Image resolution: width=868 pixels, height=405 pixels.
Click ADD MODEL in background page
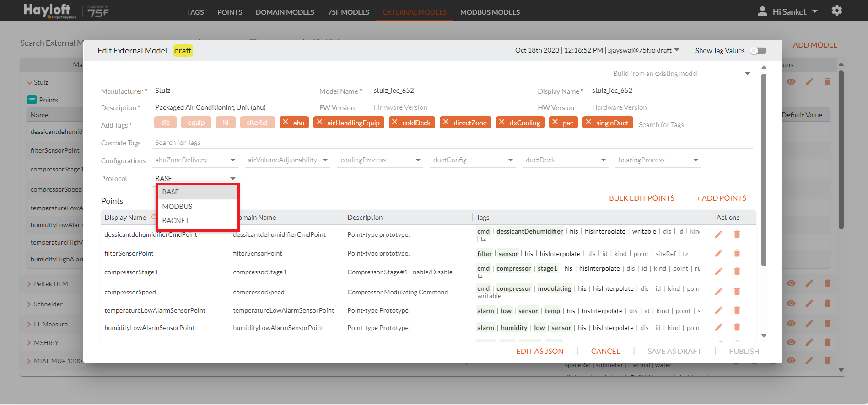[815, 45]
